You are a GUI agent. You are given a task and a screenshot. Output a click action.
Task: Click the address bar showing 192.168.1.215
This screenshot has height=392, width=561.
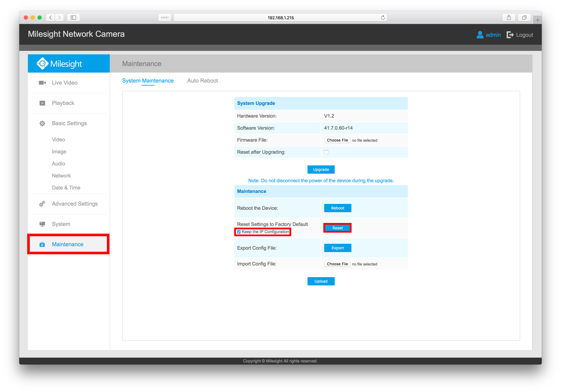[280, 18]
